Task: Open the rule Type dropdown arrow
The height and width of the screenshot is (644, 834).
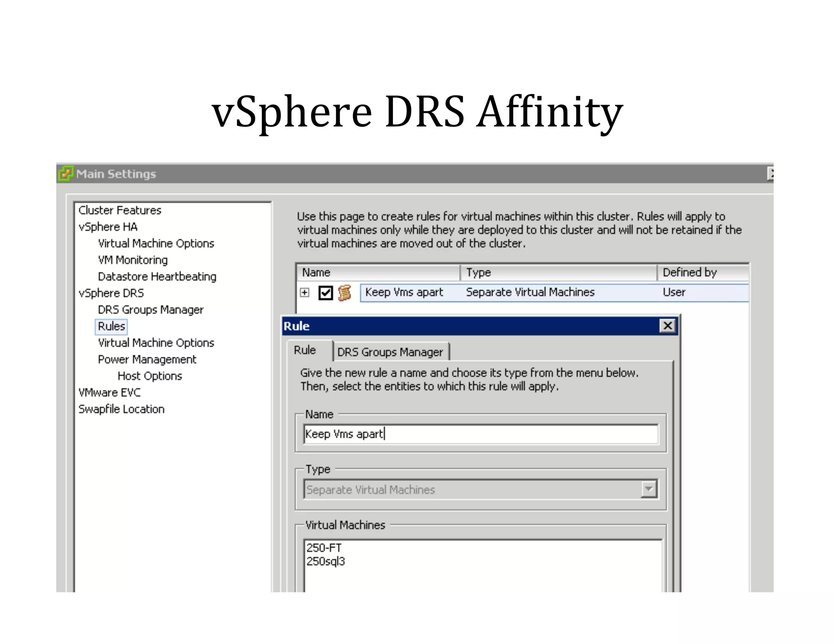Action: click(x=649, y=489)
